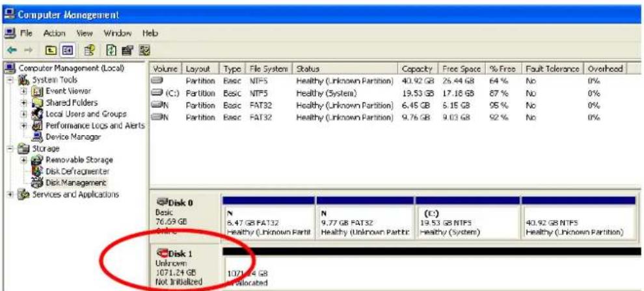Click the Computer Management title bar icon
Image resolution: width=644 pixels, height=291 pixels.
[9, 15]
